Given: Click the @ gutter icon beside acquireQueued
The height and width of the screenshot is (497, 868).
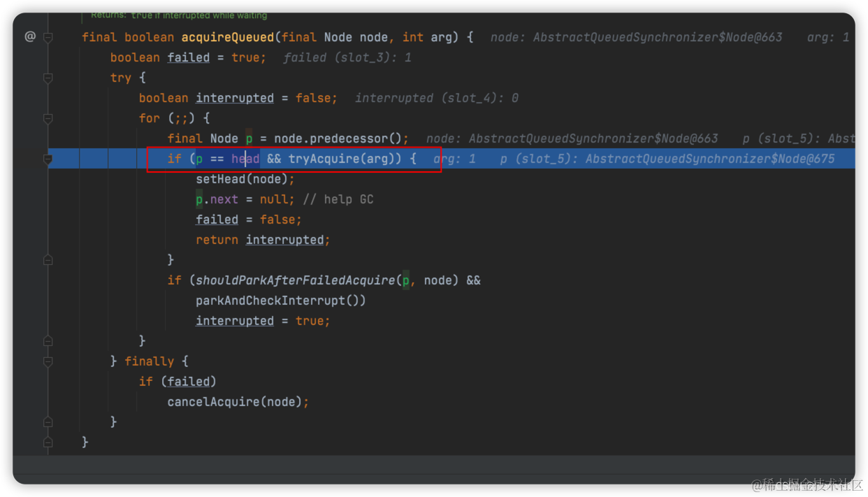Looking at the screenshot, I should [x=30, y=36].
